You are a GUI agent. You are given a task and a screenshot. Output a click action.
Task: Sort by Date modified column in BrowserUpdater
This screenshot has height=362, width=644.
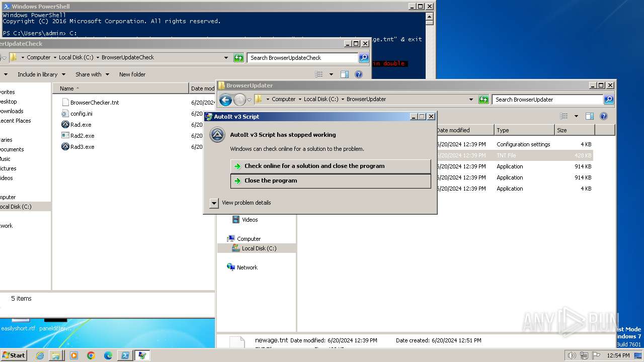[x=464, y=130]
